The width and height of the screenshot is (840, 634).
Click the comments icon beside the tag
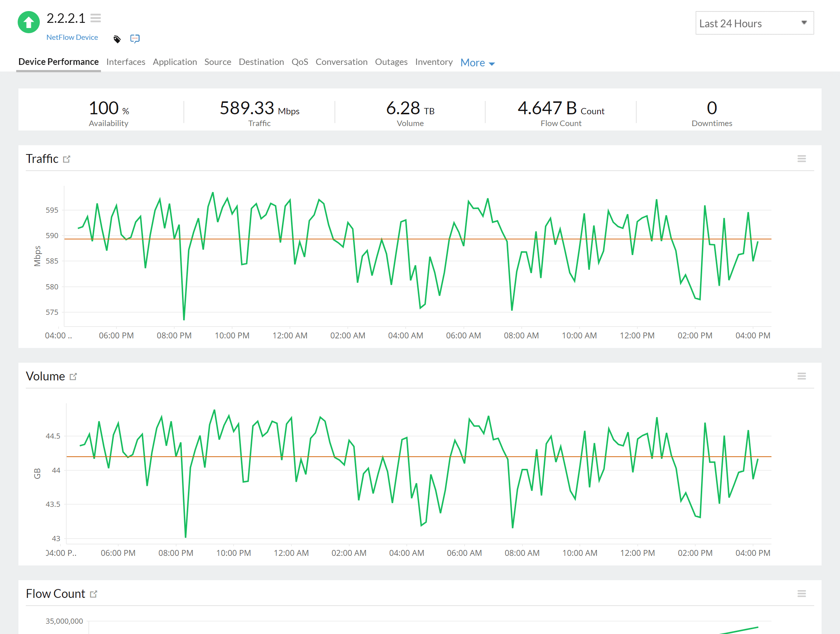point(135,38)
